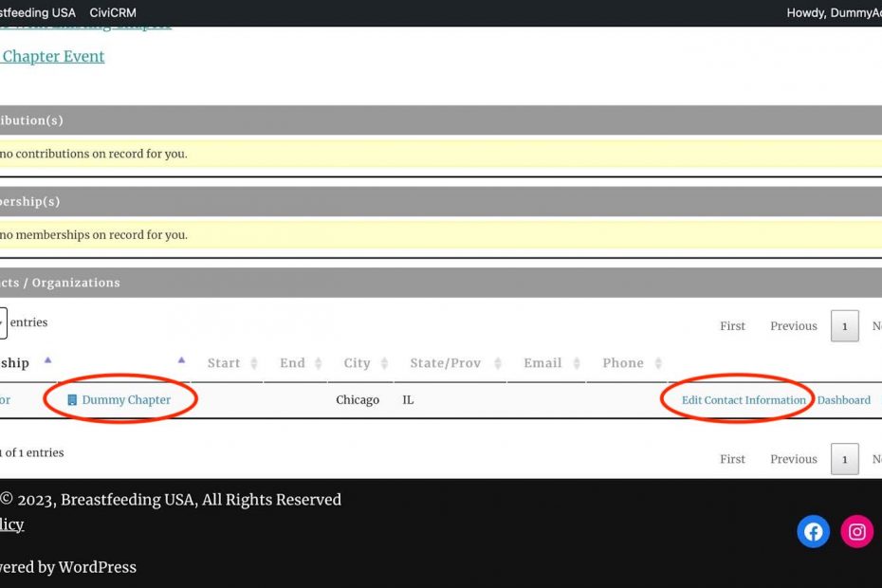Click the organization icon beside Dummy Chapter

click(x=72, y=399)
